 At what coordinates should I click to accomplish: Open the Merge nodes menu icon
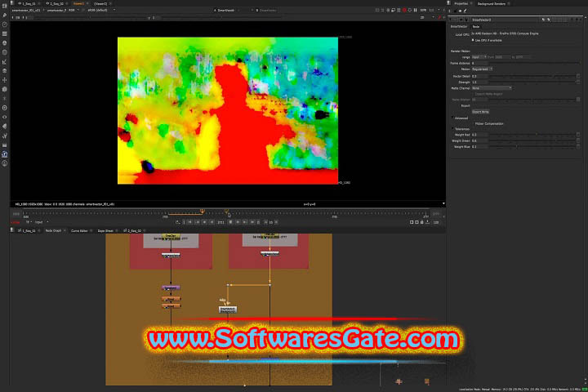(5, 70)
